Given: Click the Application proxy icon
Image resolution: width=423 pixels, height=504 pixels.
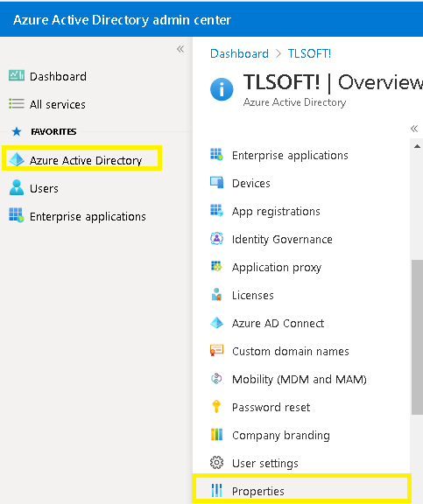Looking at the screenshot, I should coord(216,267).
